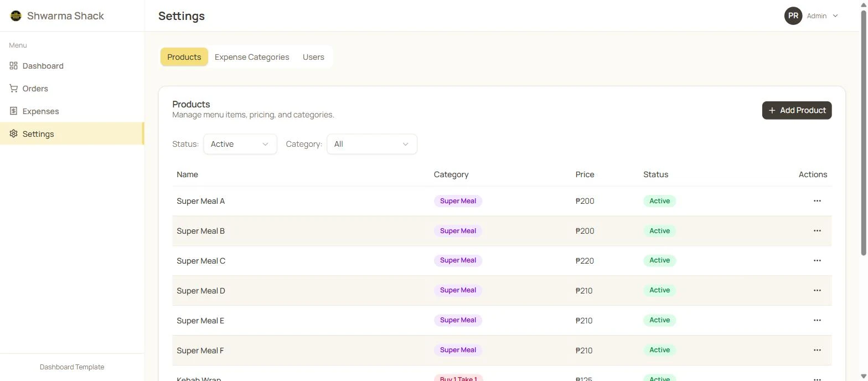Viewport: 868px width, 381px height.
Task: Open actions menu for Super Meal D
Action: point(817,290)
